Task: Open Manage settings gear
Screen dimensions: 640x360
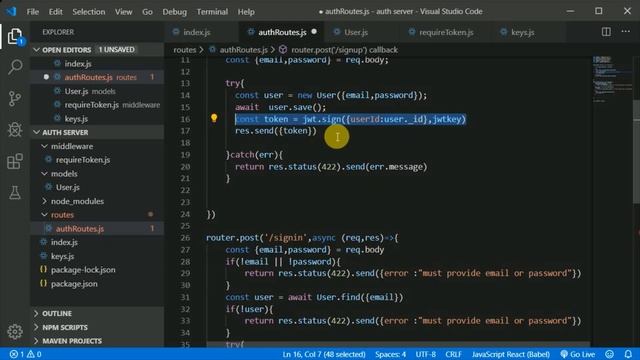Action: click(x=15, y=331)
